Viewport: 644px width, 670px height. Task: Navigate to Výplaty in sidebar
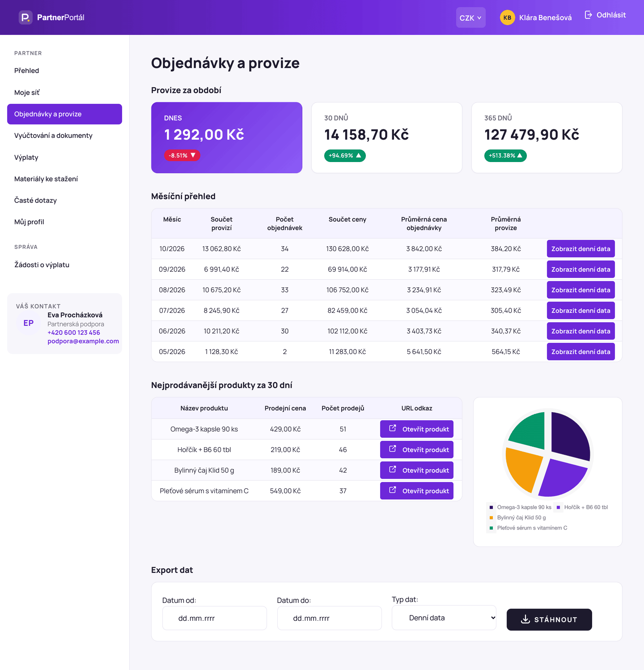click(64, 158)
